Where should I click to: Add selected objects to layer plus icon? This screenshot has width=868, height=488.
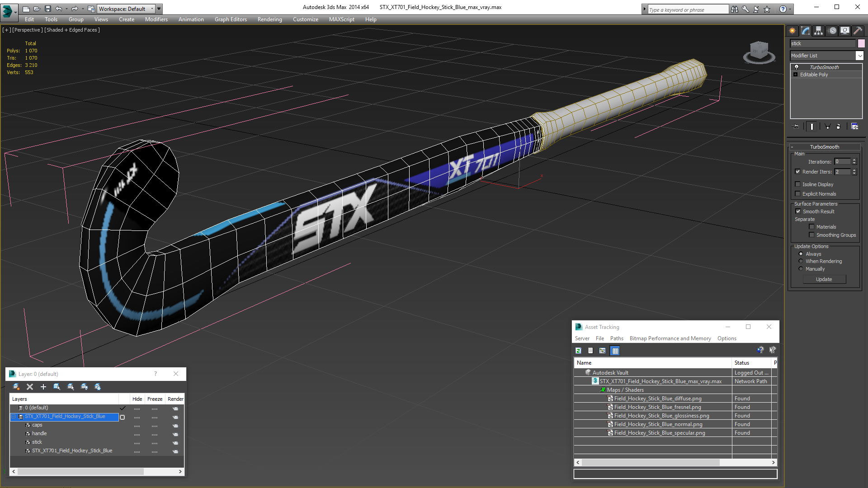pyautogui.click(x=43, y=387)
